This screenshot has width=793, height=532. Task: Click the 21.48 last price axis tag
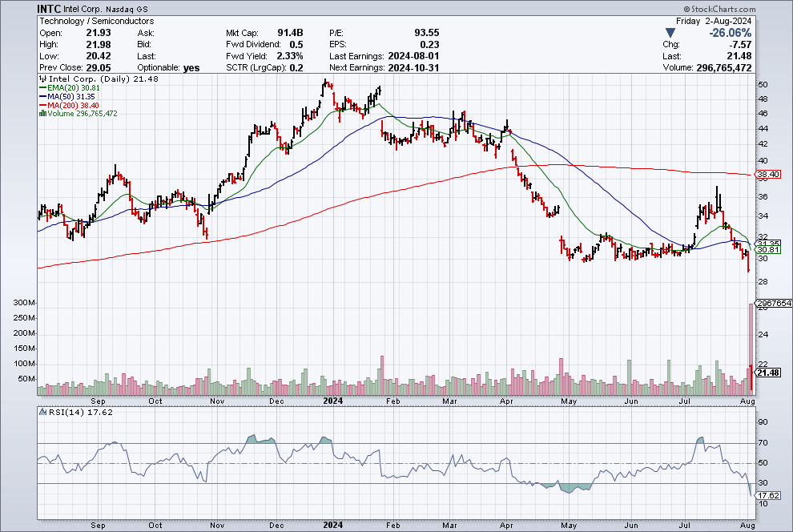[767, 373]
